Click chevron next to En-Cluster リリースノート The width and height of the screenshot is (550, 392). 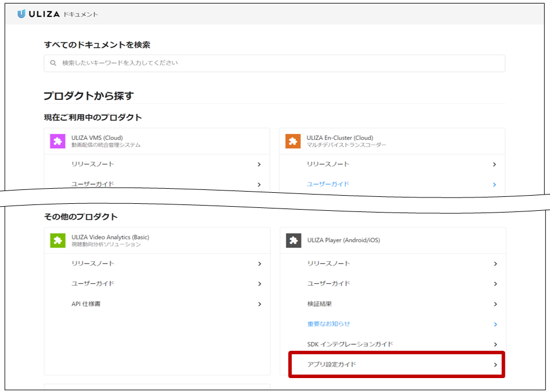[495, 164]
